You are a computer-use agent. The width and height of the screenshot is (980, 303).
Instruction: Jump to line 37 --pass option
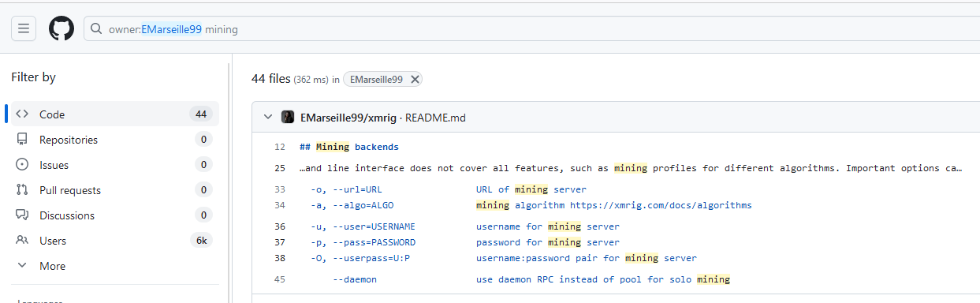(280, 242)
